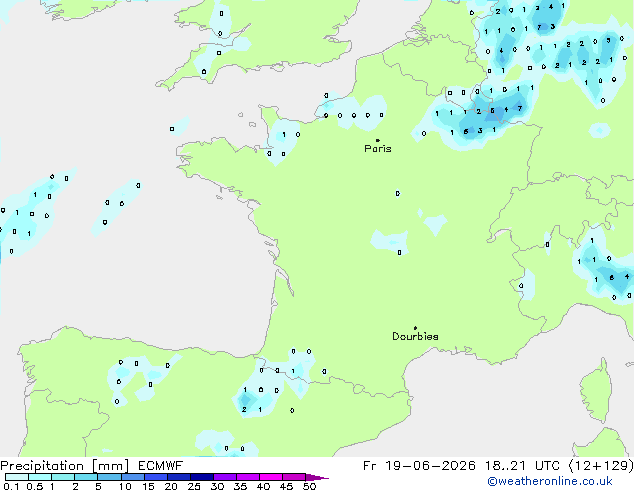
Task: Open the weatheronline.co.uk link
Action: [x=549, y=481]
